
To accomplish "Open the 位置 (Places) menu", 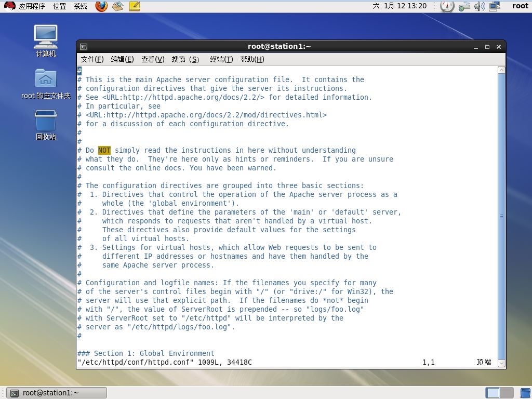I will pyautogui.click(x=59, y=6).
